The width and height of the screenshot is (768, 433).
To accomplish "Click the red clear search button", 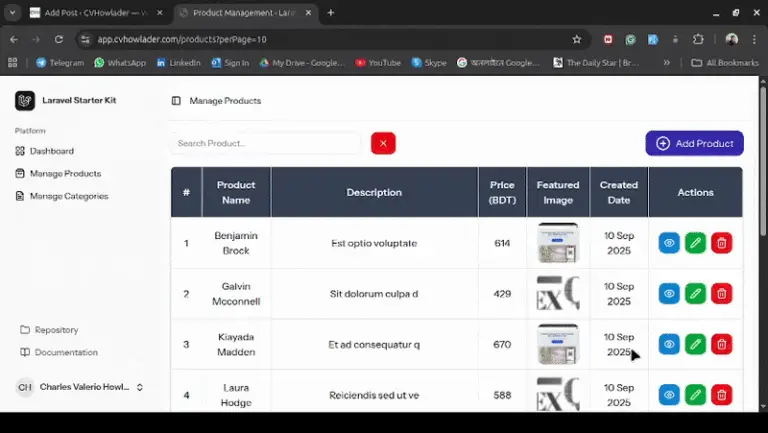I will [383, 143].
